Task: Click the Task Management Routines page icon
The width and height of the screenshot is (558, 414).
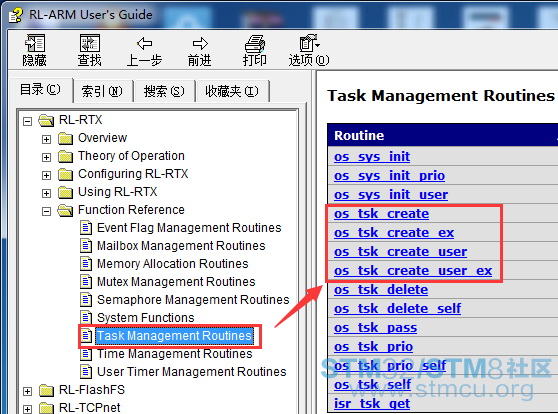Action: pyautogui.click(x=86, y=336)
